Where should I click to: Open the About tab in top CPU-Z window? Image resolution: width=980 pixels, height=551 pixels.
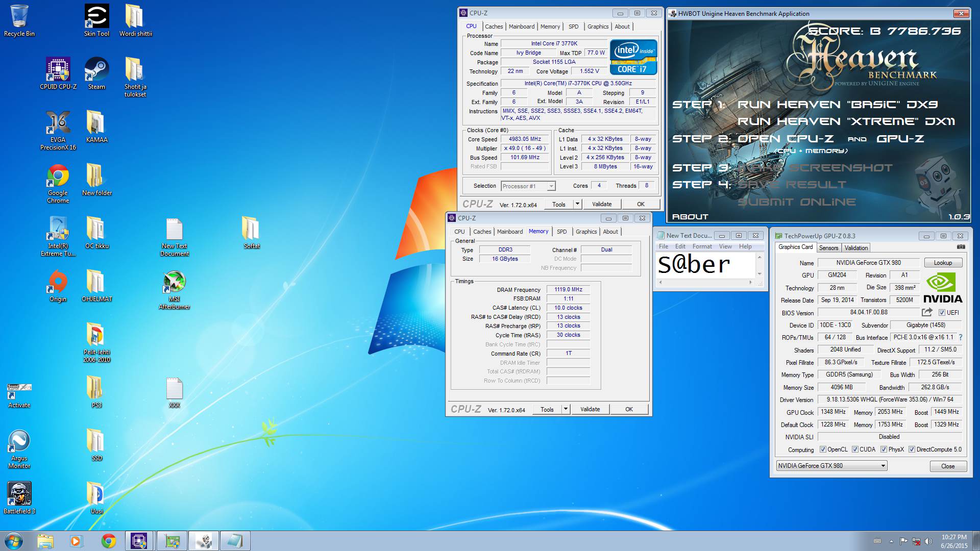[622, 27]
